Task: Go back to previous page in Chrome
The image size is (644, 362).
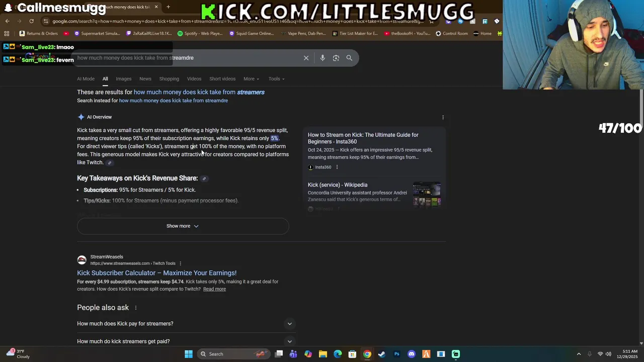Action: 7,21
